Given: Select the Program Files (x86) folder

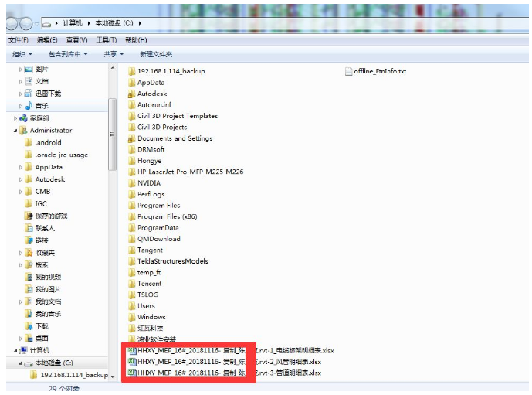Looking at the screenshot, I should [162, 216].
